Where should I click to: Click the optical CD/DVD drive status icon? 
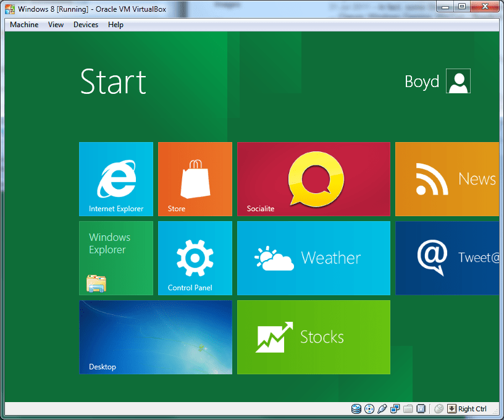(x=369, y=409)
